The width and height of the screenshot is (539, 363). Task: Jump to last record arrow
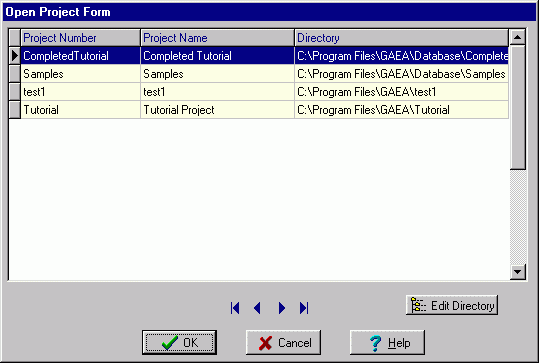coord(304,308)
